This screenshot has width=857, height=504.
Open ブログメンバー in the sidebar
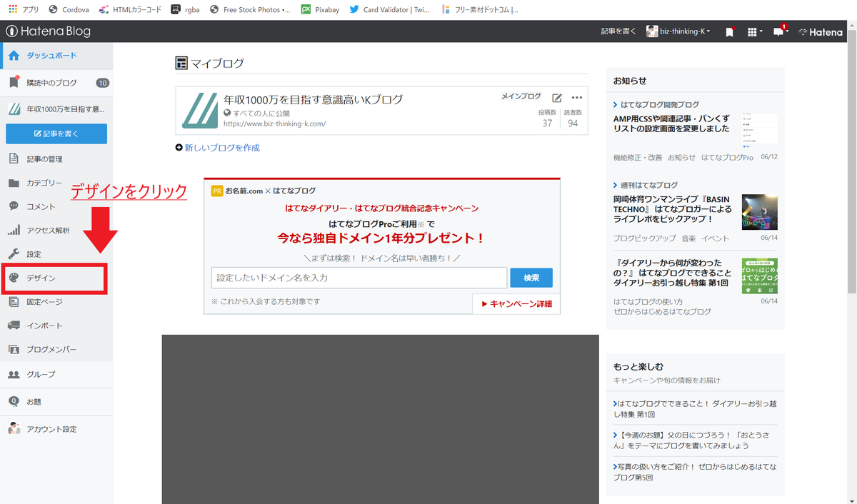(x=56, y=350)
